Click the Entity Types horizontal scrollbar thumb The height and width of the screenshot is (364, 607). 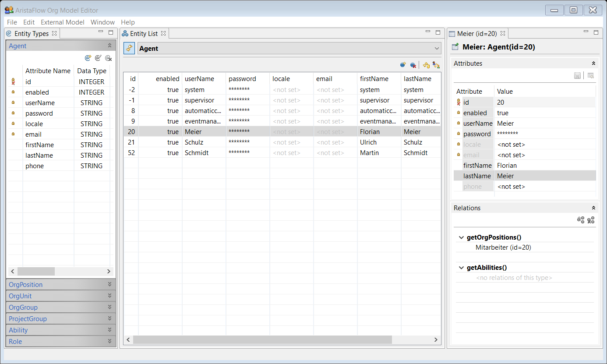coord(36,272)
